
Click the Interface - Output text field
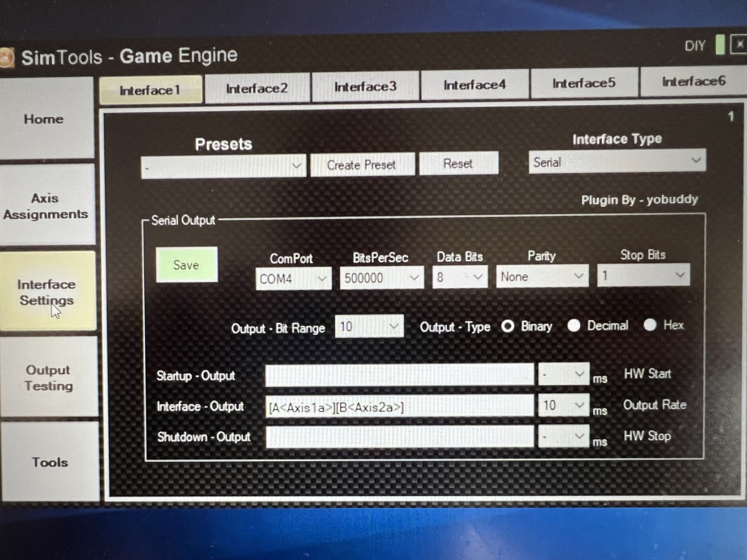pos(400,406)
